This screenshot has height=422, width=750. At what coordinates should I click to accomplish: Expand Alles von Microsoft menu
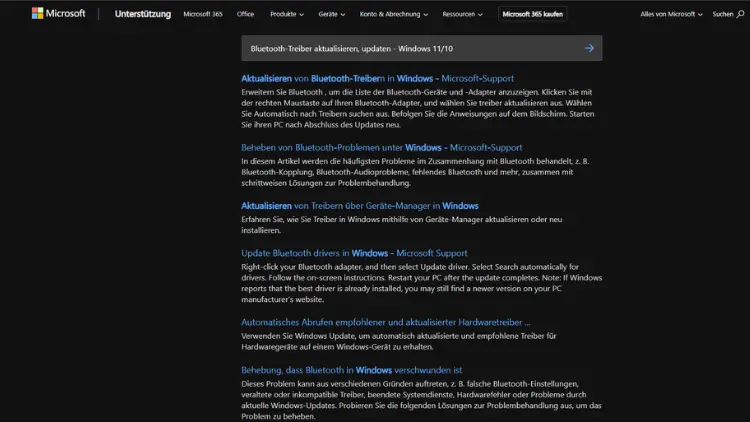[x=671, y=14]
